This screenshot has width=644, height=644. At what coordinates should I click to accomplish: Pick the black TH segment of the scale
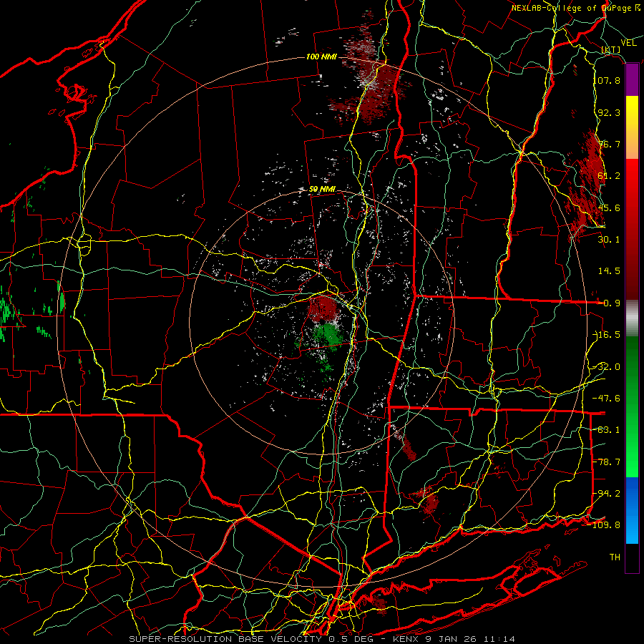coord(632,557)
